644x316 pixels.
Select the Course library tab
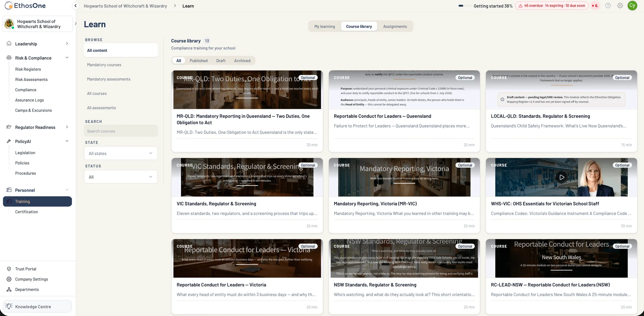359,26
